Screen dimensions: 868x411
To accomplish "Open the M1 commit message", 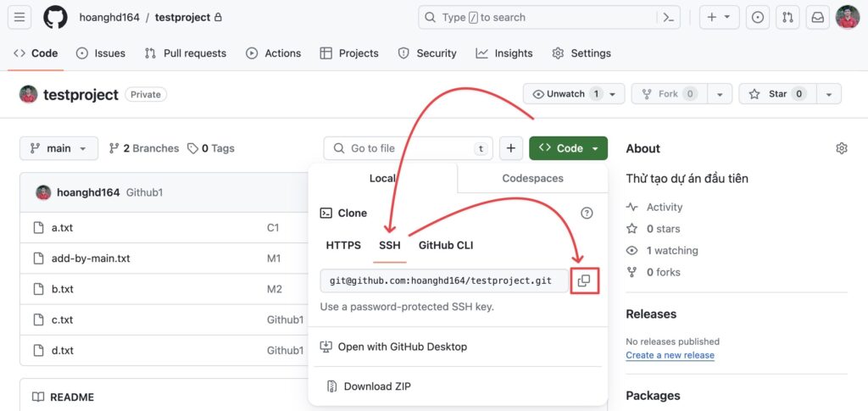I will pos(274,258).
